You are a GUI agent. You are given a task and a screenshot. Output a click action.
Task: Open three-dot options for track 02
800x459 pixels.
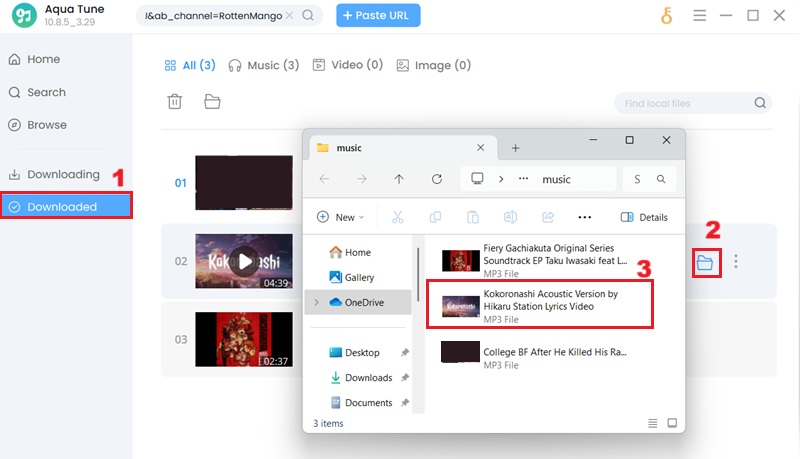pyautogui.click(x=736, y=262)
